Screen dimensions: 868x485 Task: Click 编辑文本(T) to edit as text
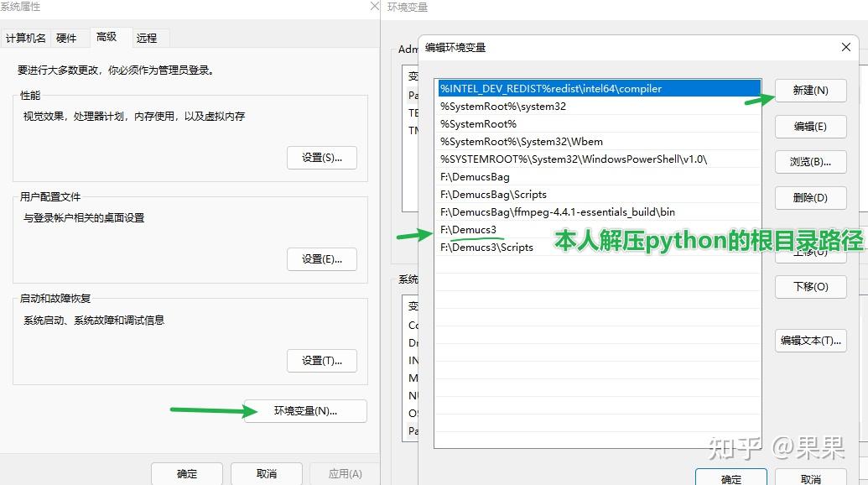coord(810,341)
